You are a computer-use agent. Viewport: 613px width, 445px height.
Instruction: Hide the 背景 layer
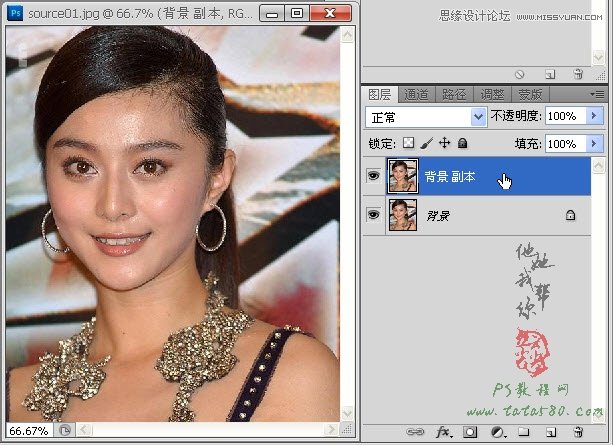tap(373, 214)
